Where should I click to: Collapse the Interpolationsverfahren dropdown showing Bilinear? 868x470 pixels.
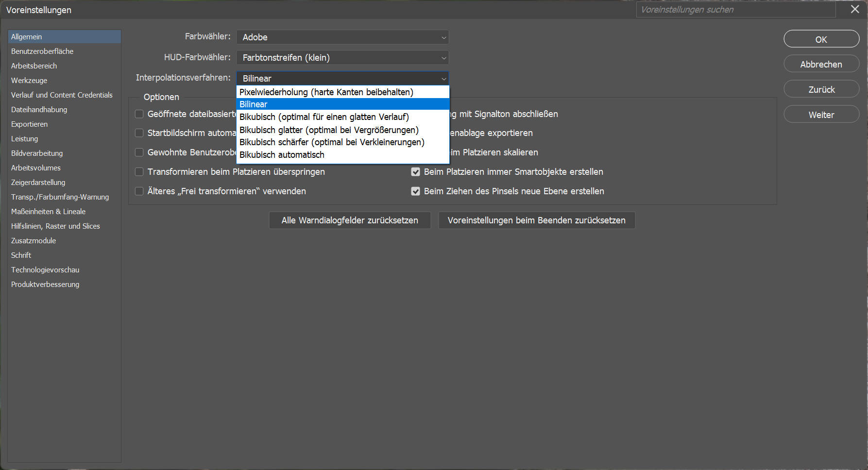[342, 79]
